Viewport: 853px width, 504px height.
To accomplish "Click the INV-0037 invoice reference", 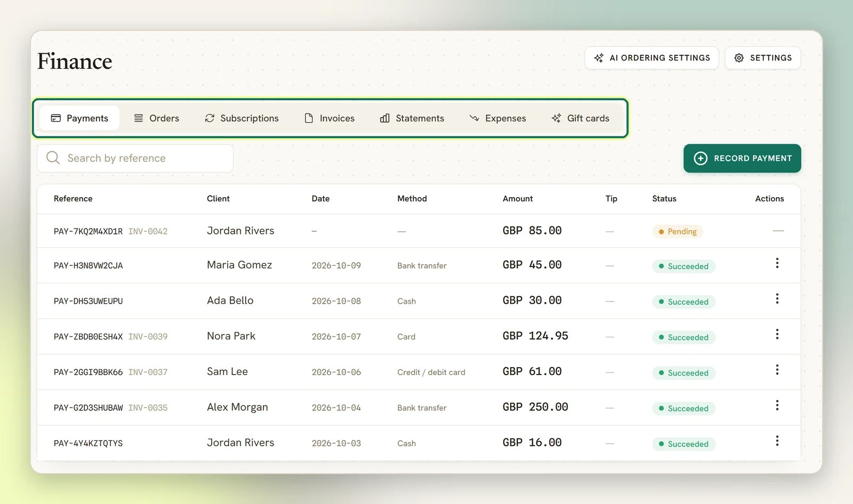I will [148, 372].
